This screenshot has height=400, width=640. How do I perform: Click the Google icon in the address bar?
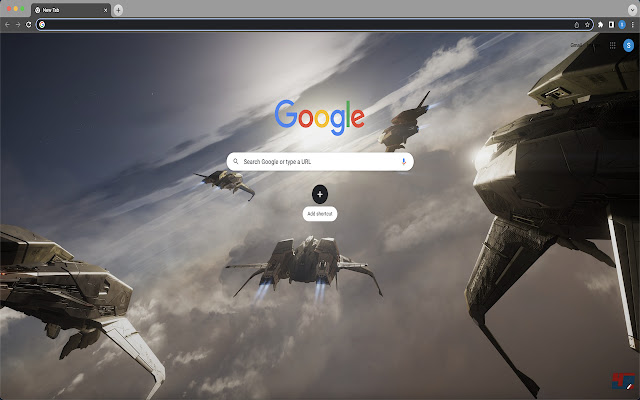(42, 25)
